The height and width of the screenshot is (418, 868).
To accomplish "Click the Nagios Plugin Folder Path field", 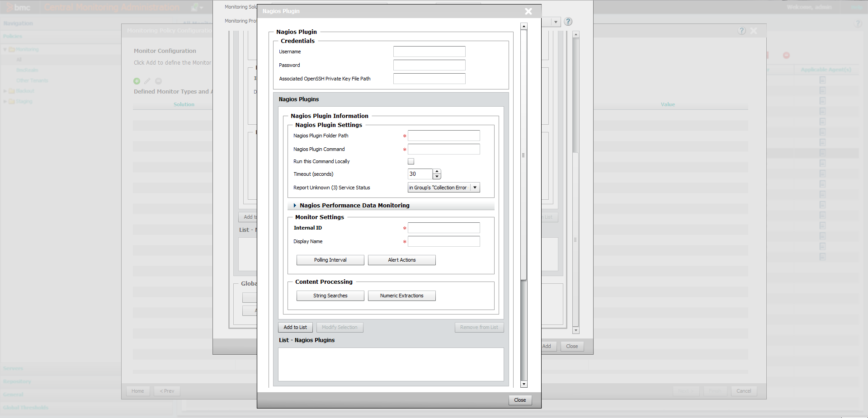I will pyautogui.click(x=443, y=136).
